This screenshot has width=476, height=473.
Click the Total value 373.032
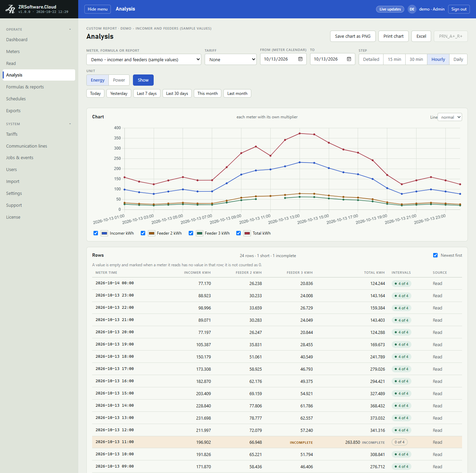point(377,418)
